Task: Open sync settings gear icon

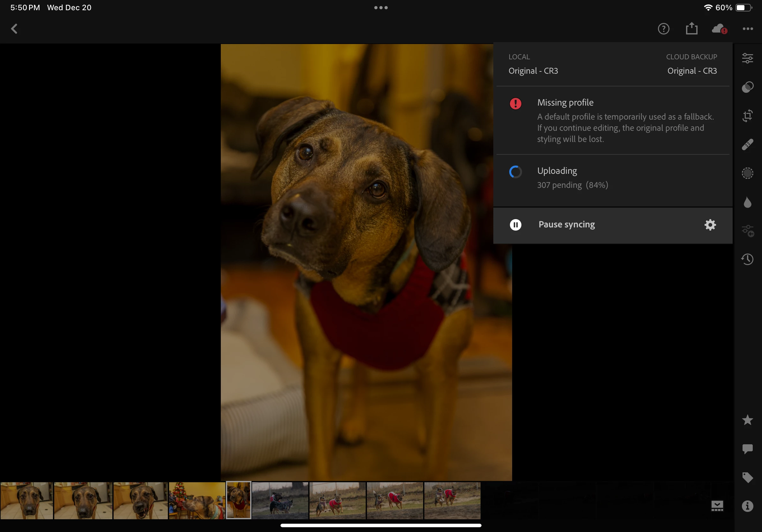Action: (x=710, y=225)
